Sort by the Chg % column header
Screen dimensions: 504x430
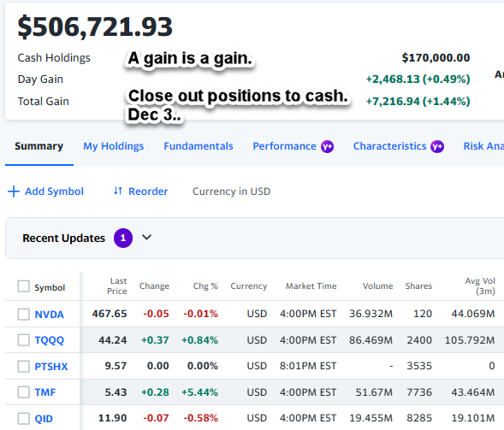[205, 286]
